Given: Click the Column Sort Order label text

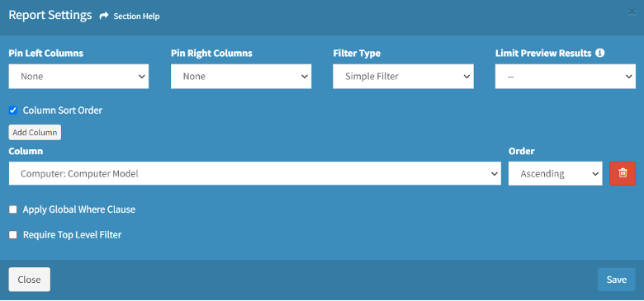Looking at the screenshot, I should (63, 111).
